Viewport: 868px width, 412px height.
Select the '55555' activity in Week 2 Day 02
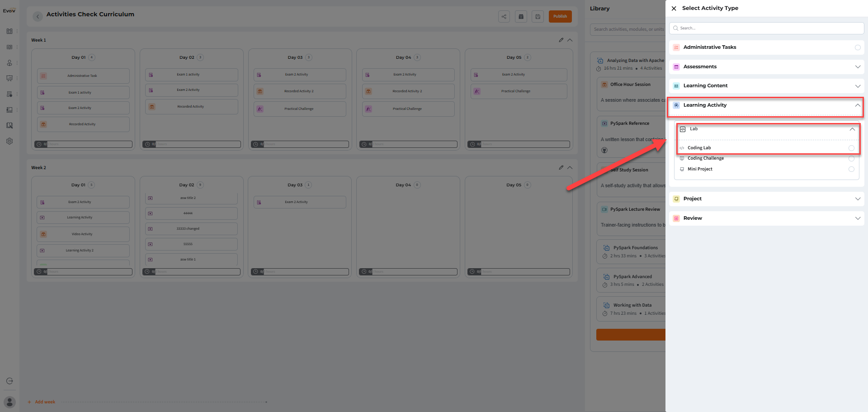[x=192, y=244]
